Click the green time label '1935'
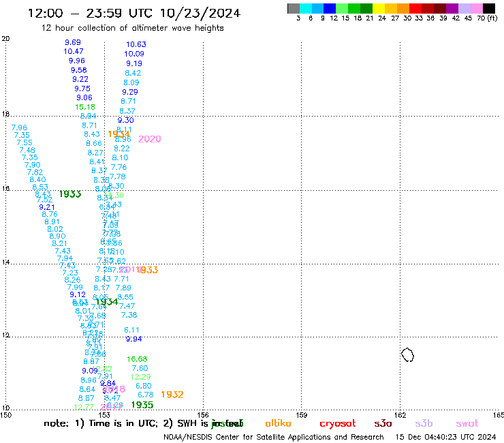 coord(142,405)
